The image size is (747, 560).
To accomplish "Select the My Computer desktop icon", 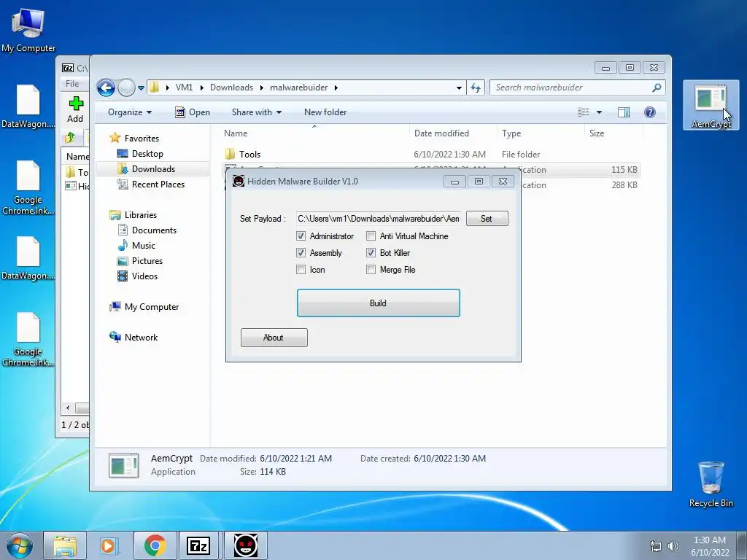I will 28,31.
